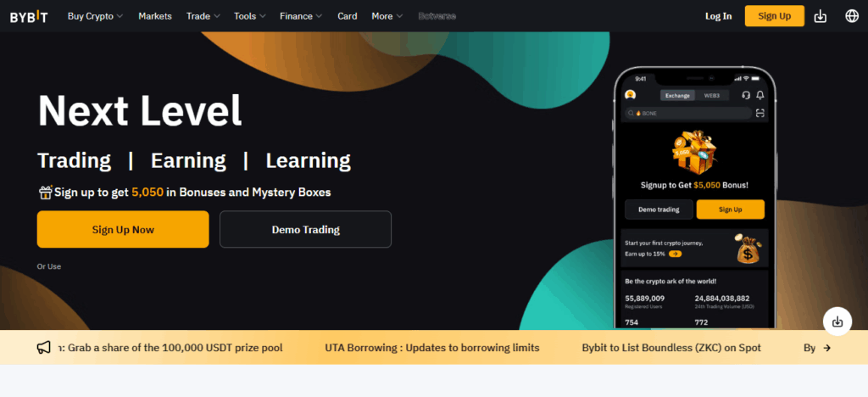Click the 5,050 bonus amount text
Image resolution: width=868 pixels, height=397 pixels.
(147, 192)
